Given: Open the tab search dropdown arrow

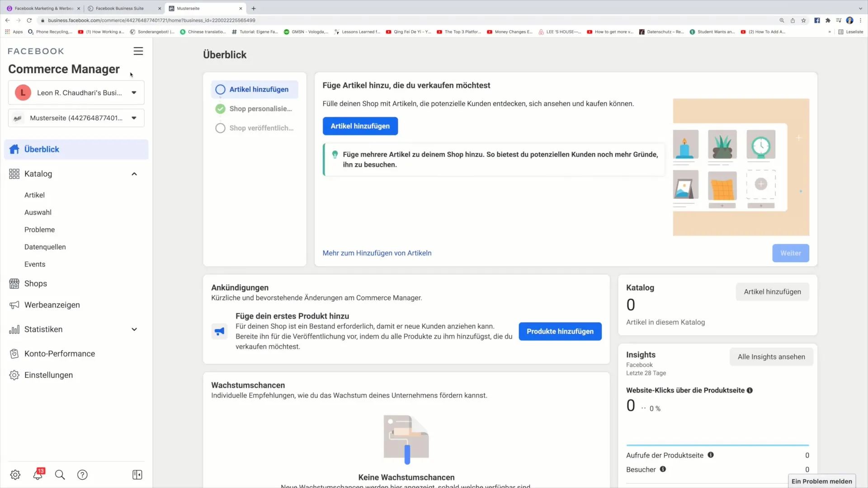Looking at the screenshot, I should 860,8.
